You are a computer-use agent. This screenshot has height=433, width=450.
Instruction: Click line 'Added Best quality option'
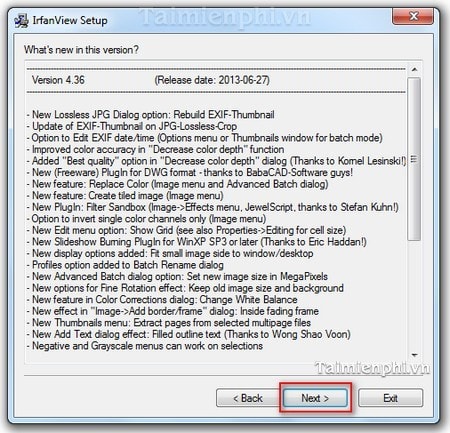[x=216, y=161]
